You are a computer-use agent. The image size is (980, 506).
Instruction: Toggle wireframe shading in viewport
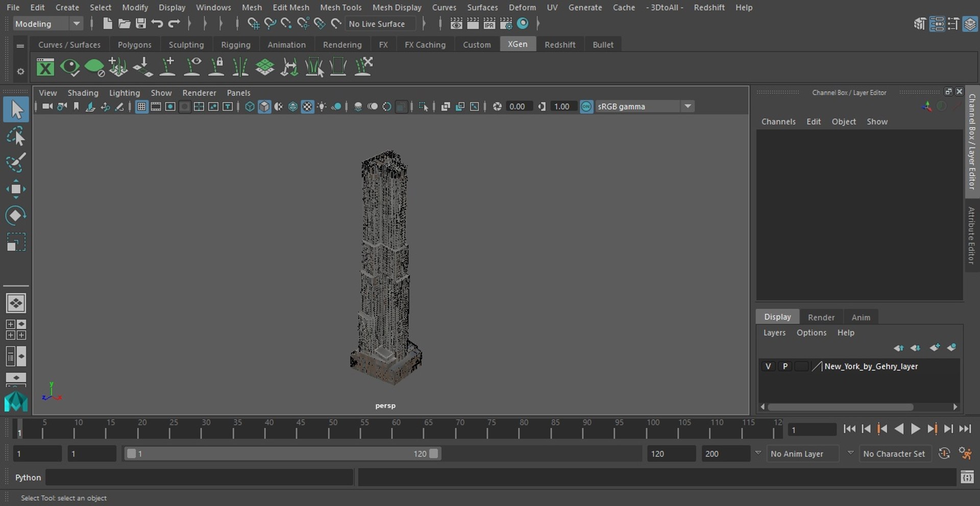(x=250, y=106)
